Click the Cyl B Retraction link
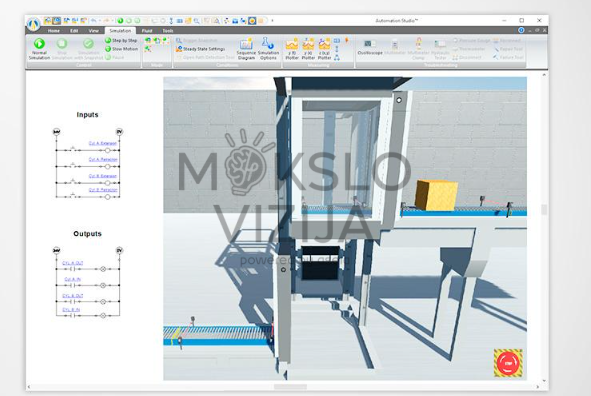Screen dimensions: 591x396 pyautogui.click(x=103, y=190)
